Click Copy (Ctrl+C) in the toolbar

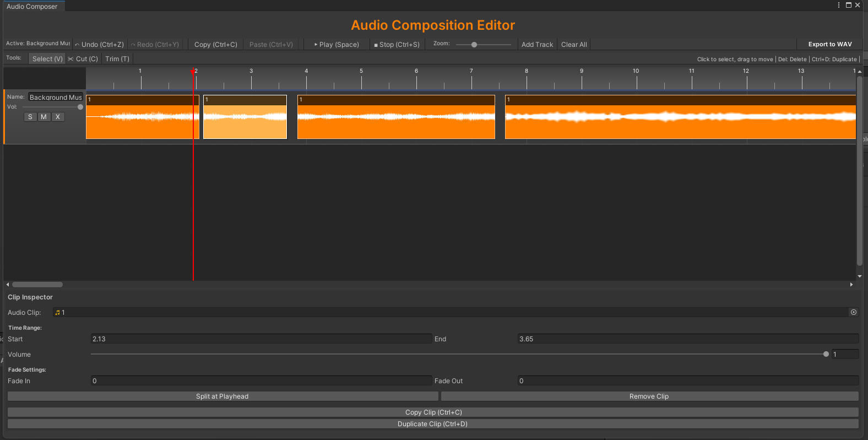point(216,45)
